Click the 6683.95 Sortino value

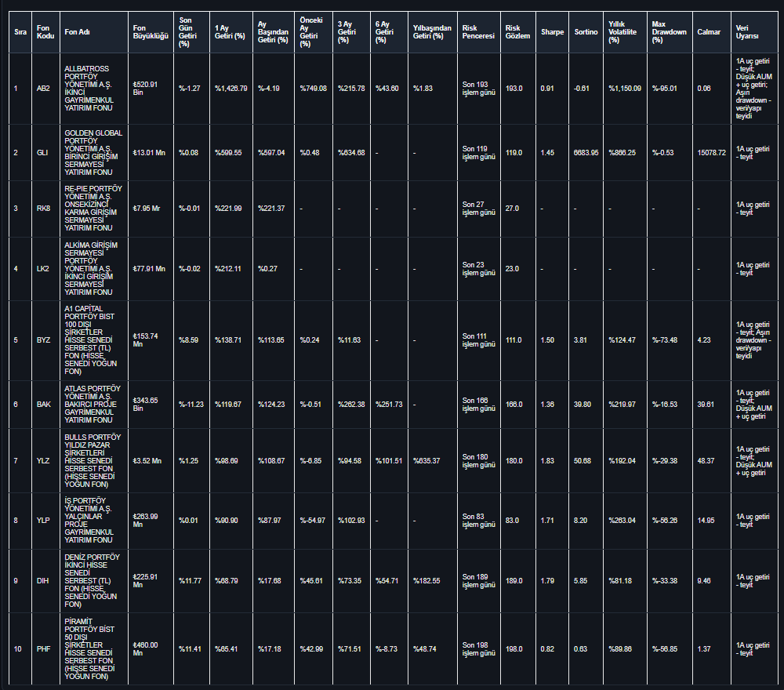click(x=586, y=152)
